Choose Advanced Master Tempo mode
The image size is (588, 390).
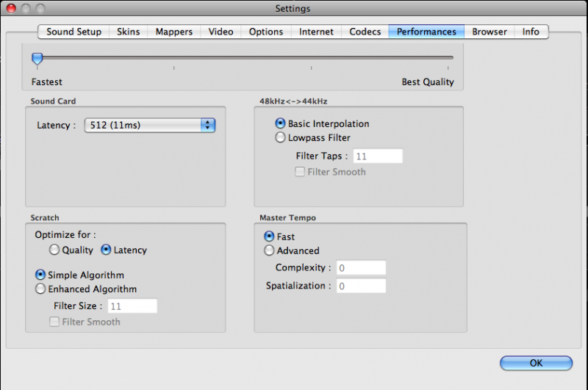pos(269,250)
